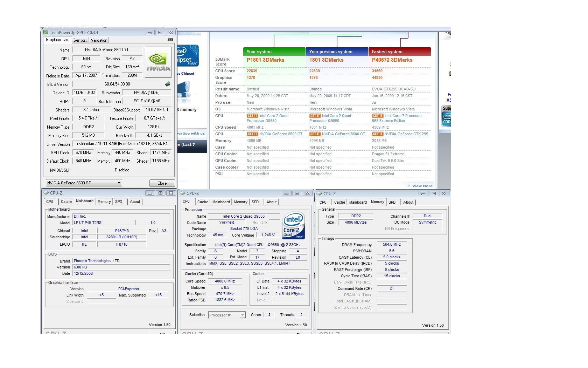Click the save BIOS icon beside BIOS Version
Image resolution: width=588 pixels, height=368 pixels.
168,84
